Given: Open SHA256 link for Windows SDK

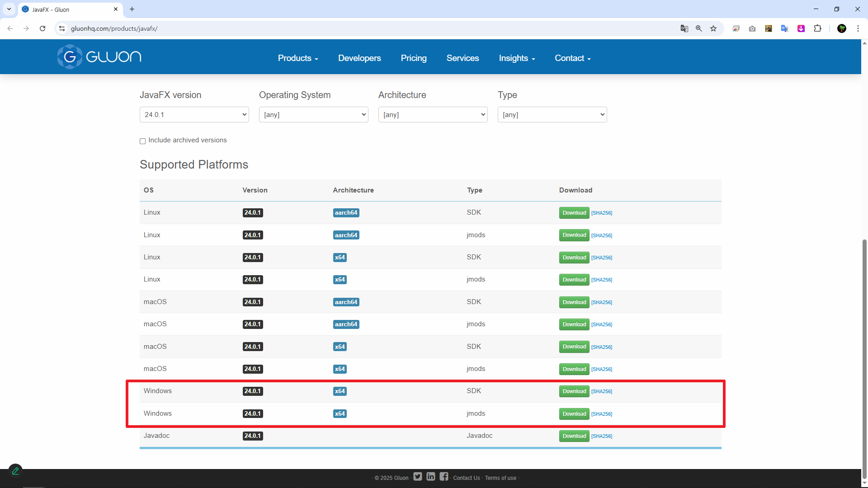Looking at the screenshot, I should (602, 392).
